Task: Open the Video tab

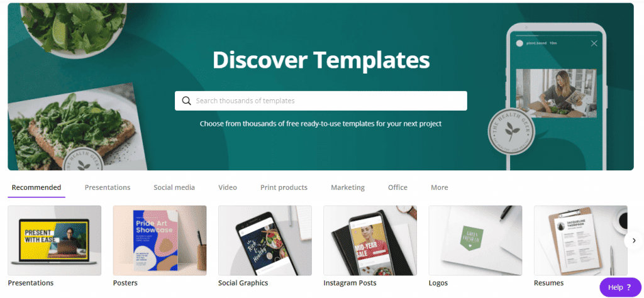Action: 228,187
